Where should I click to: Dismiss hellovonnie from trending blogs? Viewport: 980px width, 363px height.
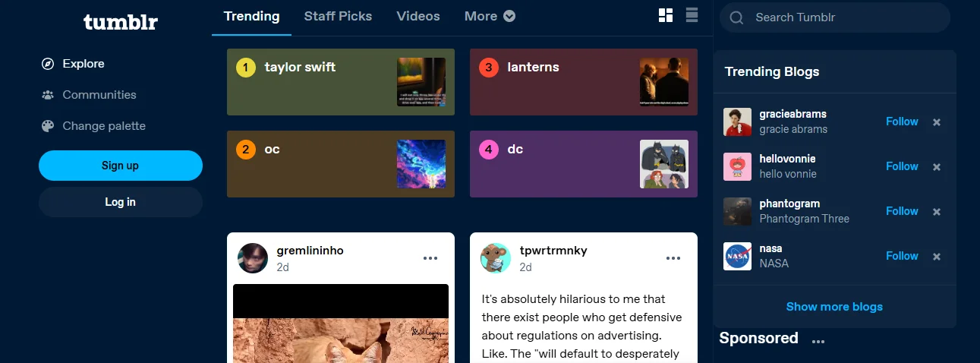(x=937, y=167)
